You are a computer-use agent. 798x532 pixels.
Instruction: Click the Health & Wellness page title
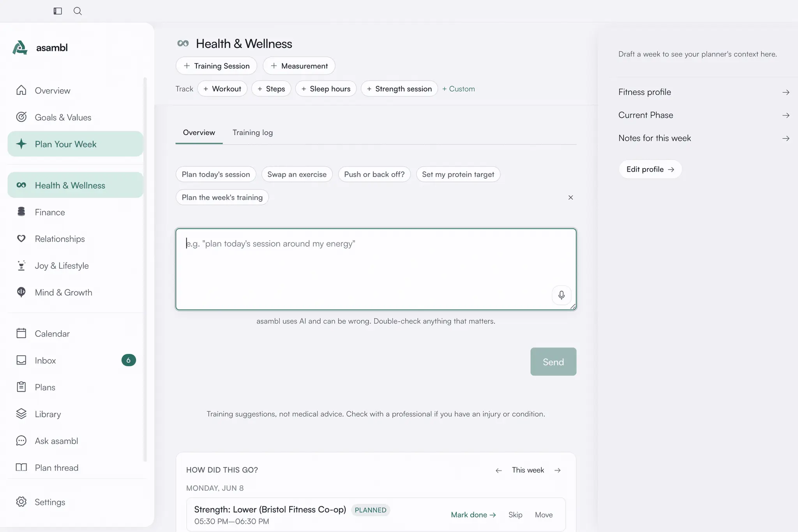tap(244, 44)
